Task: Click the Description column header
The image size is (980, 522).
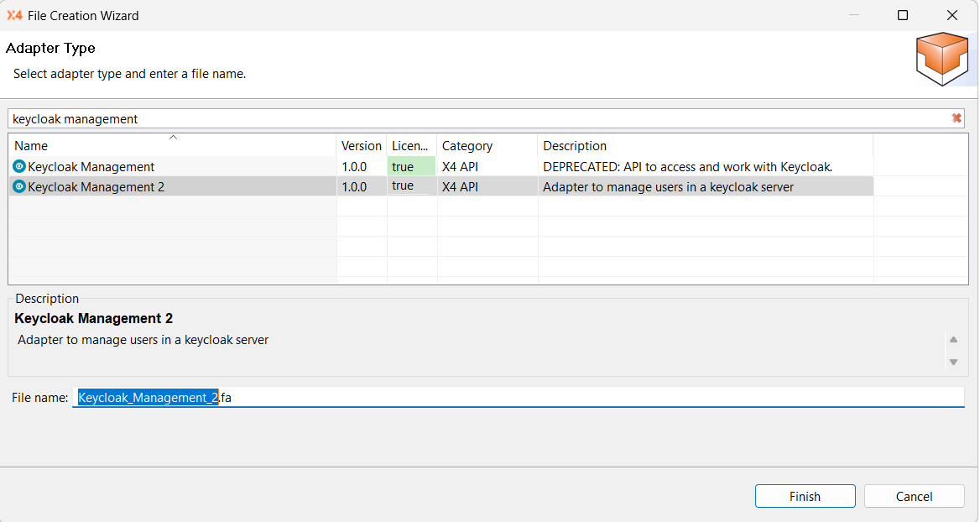Action: pyautogui.click(x=705, y=146)
